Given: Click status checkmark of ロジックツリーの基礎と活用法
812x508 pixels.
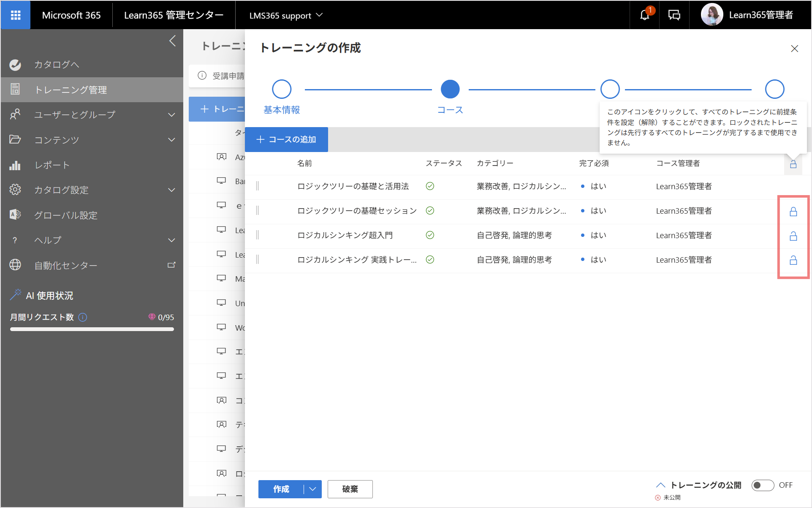Looking at the screenshot, I should 430,186.
